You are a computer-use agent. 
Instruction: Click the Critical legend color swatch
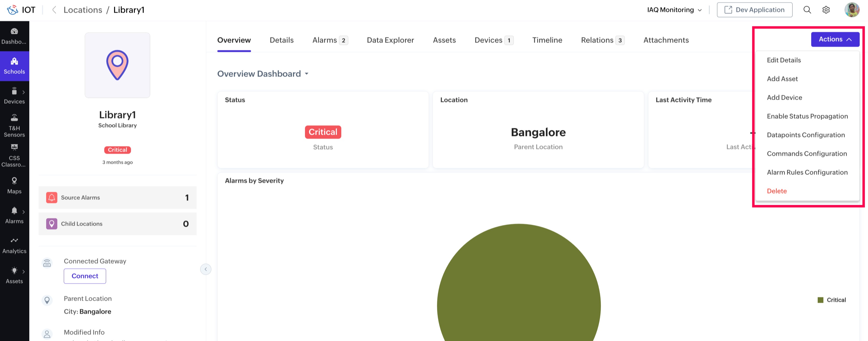tap(820, 300)
